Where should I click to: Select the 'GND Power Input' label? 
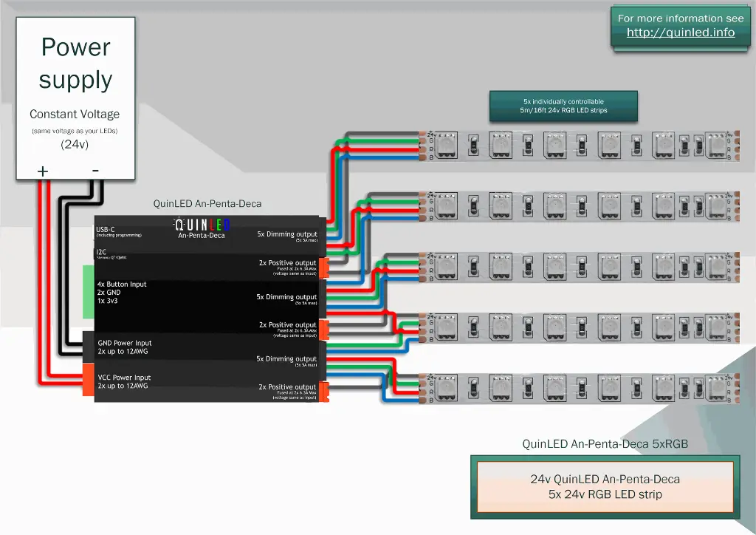pos(124,343)
